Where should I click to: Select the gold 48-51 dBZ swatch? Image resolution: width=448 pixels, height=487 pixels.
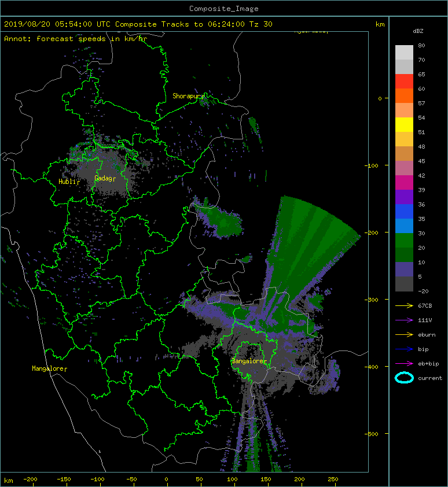point(404,139)
